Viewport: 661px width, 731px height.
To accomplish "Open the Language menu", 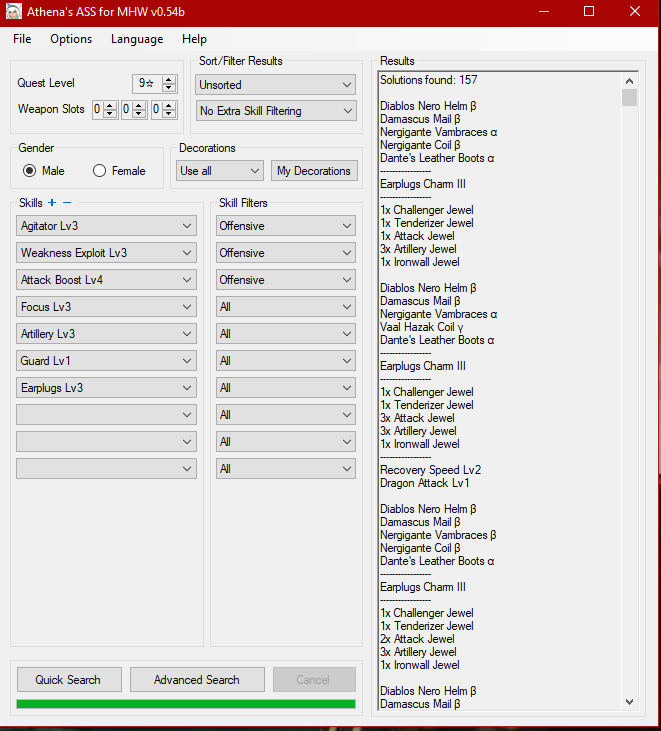I will point(137,39).
